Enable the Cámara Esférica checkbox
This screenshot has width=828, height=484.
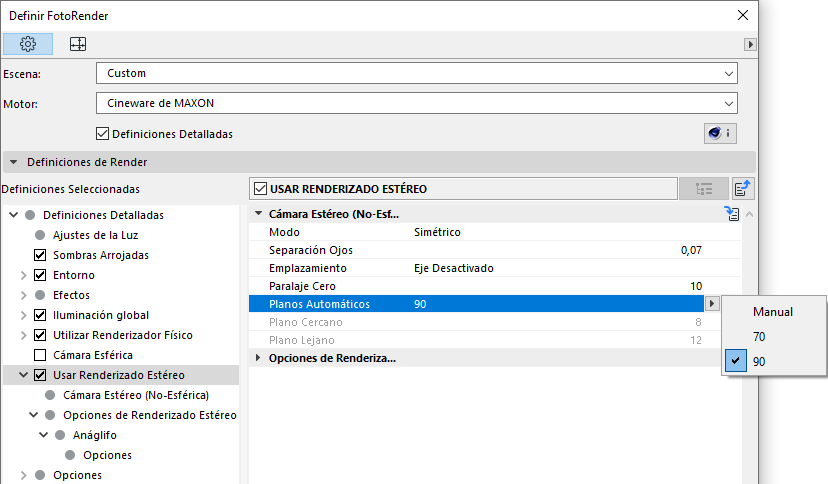click(x=40, y=355)
